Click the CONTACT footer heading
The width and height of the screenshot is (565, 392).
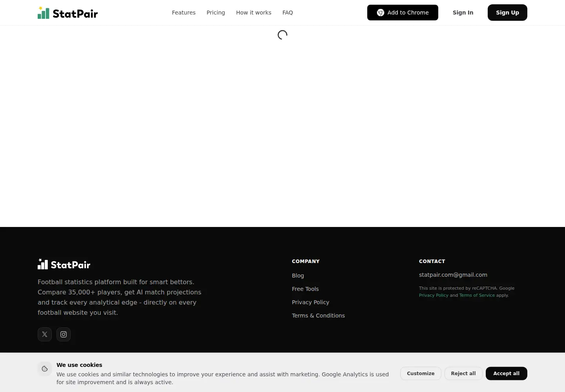pos(432,261)
